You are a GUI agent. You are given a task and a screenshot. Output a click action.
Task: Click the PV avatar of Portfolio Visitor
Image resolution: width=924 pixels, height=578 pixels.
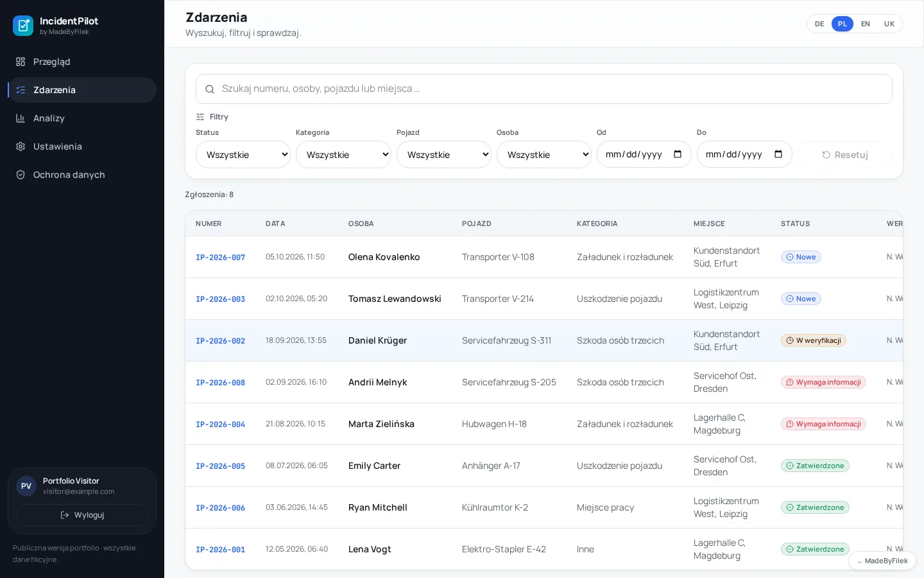26,486
